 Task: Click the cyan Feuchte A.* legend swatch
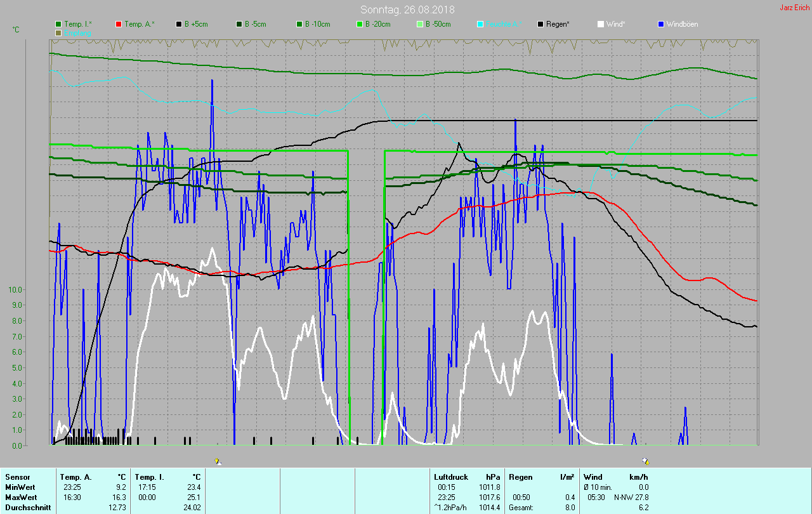click(x=480, y=24)
